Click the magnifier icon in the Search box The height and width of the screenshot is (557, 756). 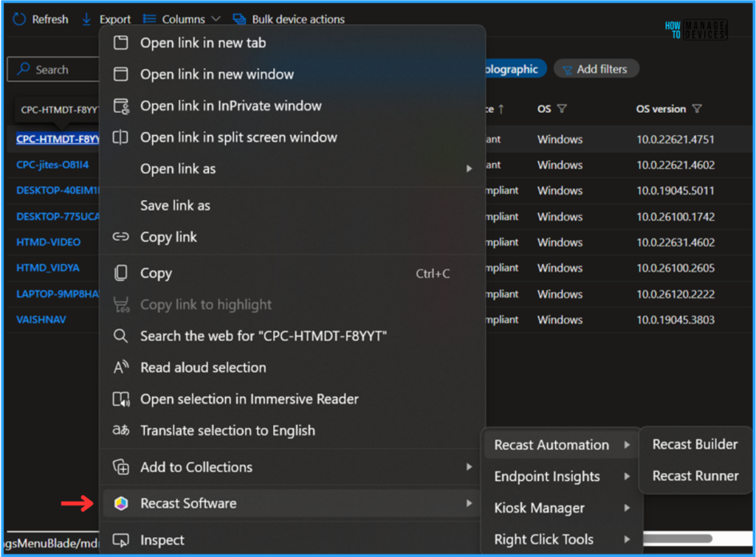tap(23, 69)
